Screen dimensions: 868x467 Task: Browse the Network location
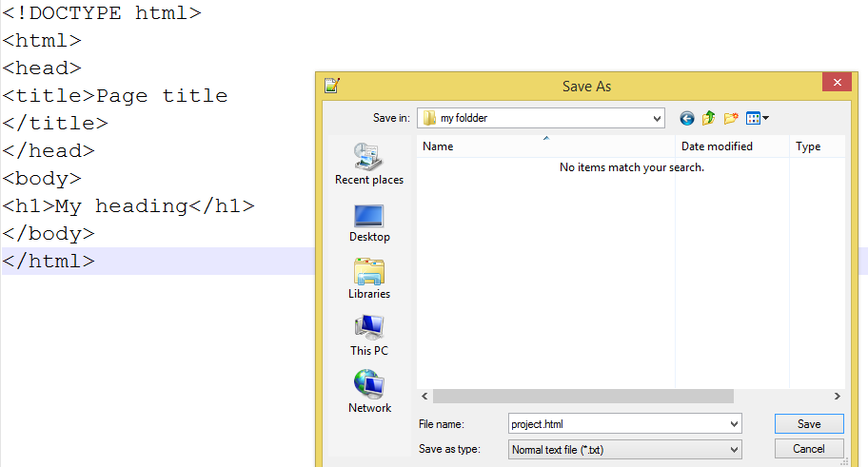pyautogui.click(x=369, y=394)
